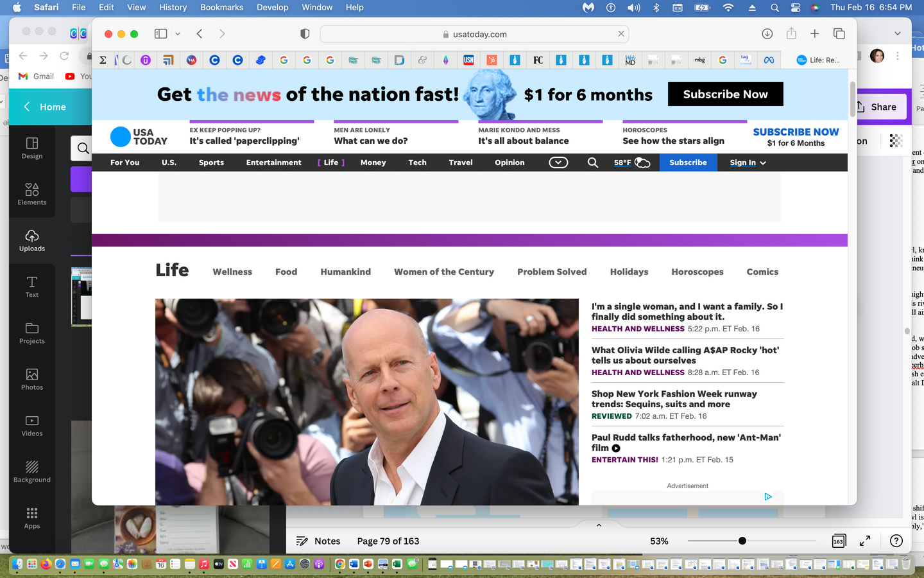Open sidebar options dropdown arrow

178,34
